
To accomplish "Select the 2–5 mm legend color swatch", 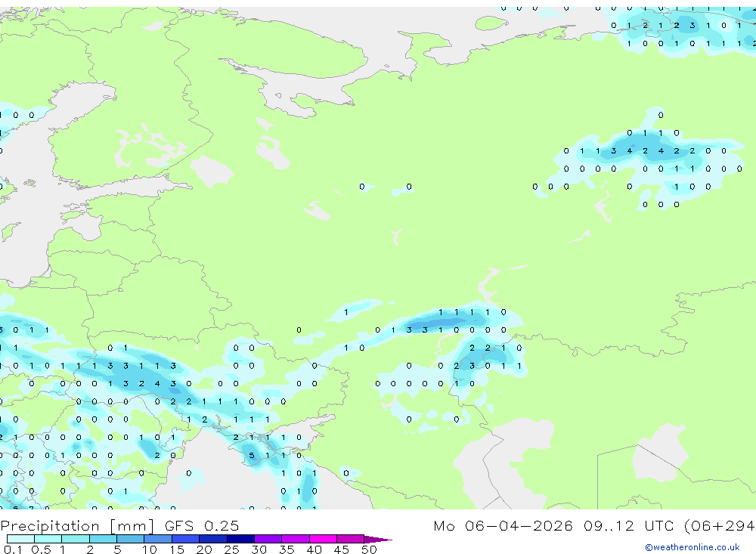I will point(103,539).
